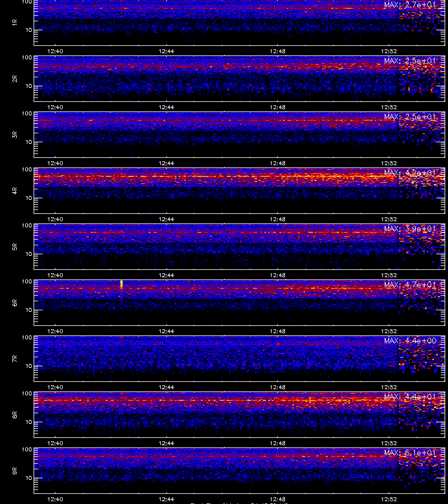Click the 12:40 tick label of the 3R panel

55,164
